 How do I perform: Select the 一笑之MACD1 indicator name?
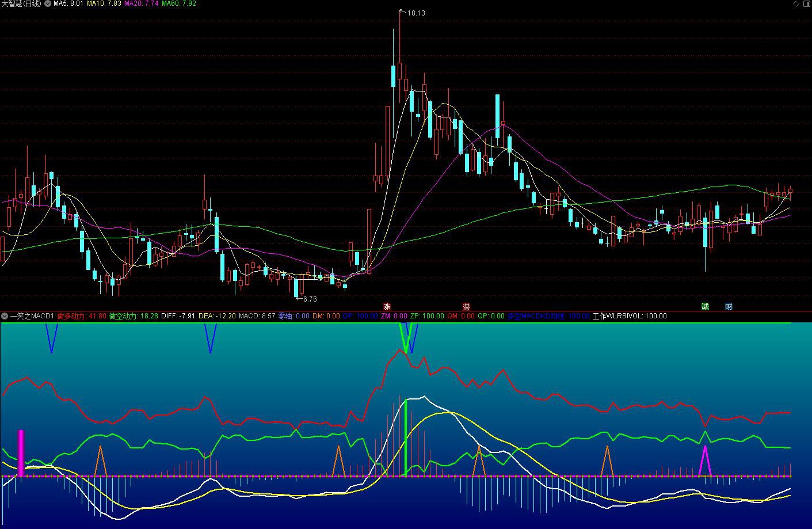click(x=32, y=316)
